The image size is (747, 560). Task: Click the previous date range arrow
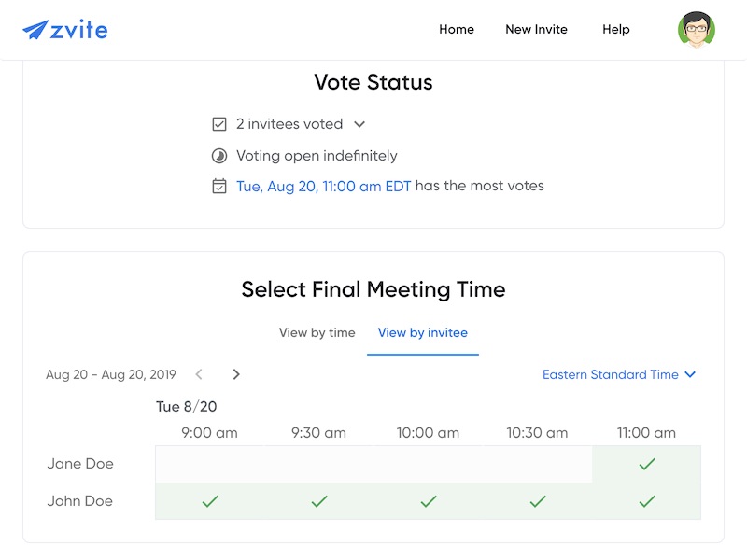click(199, 374)
